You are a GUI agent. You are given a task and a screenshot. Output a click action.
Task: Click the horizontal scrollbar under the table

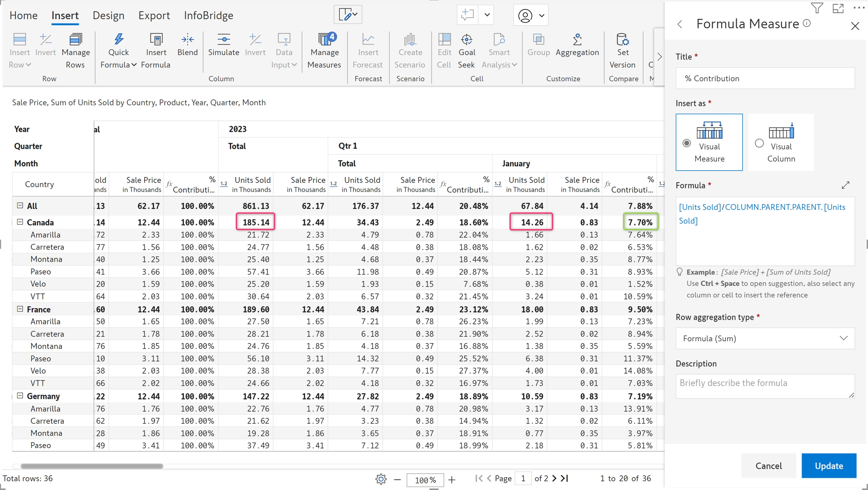(x=92, y=466)
